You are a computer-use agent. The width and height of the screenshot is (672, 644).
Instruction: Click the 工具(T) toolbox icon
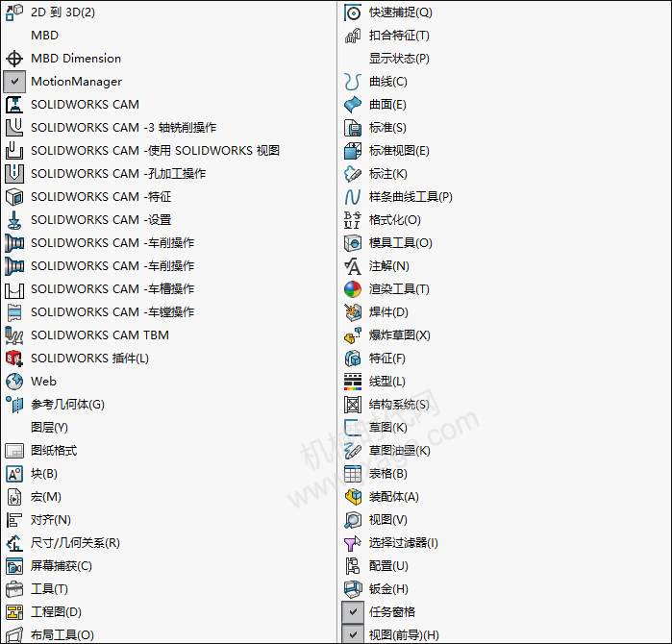(x=14, y=589)
